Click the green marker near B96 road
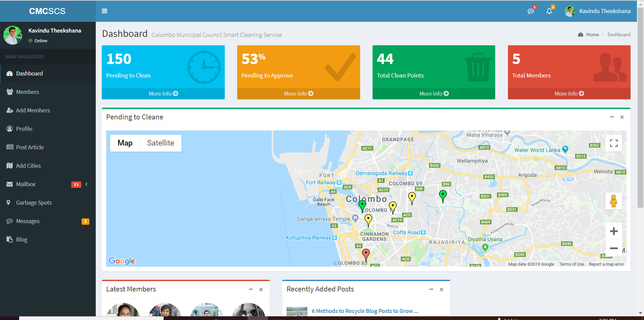 click(443, 196)
